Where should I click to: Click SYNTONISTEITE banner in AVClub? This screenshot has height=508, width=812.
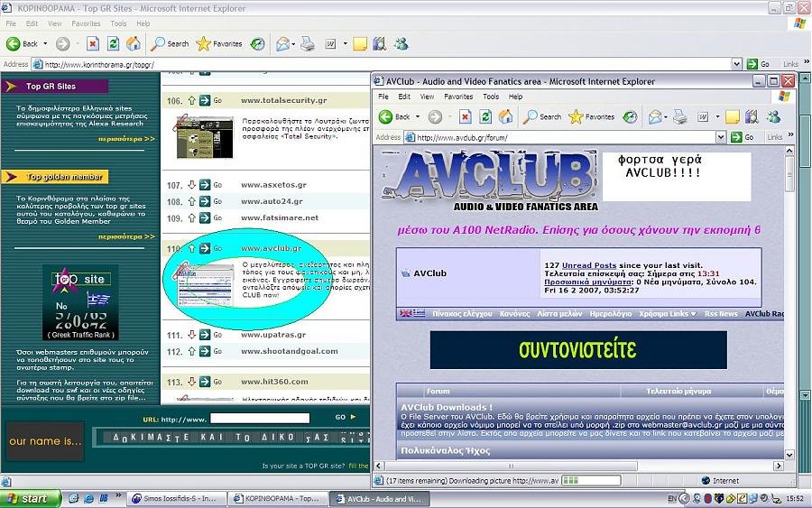pyautogui.click(x=578, y=350)
